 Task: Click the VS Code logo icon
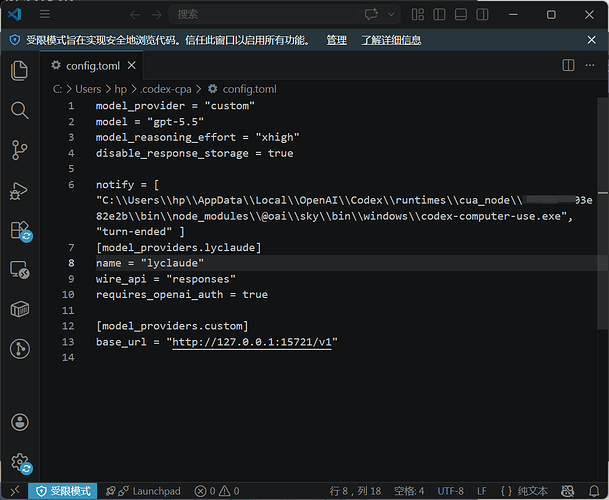click(x=15, y=15)
